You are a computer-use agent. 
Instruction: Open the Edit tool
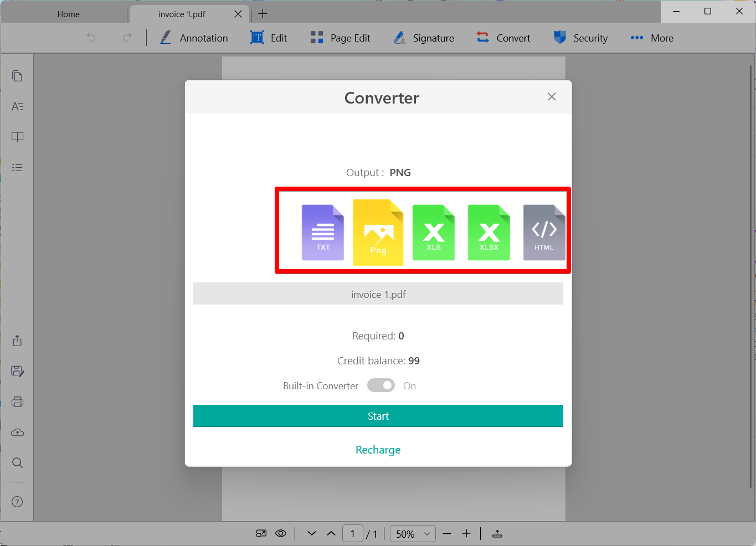(269, 38)
